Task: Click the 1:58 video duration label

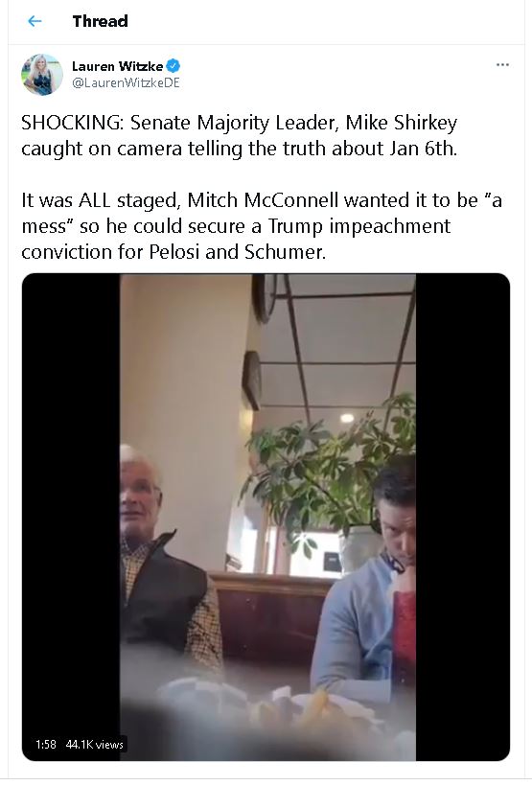Action: (x=46, y=745)
